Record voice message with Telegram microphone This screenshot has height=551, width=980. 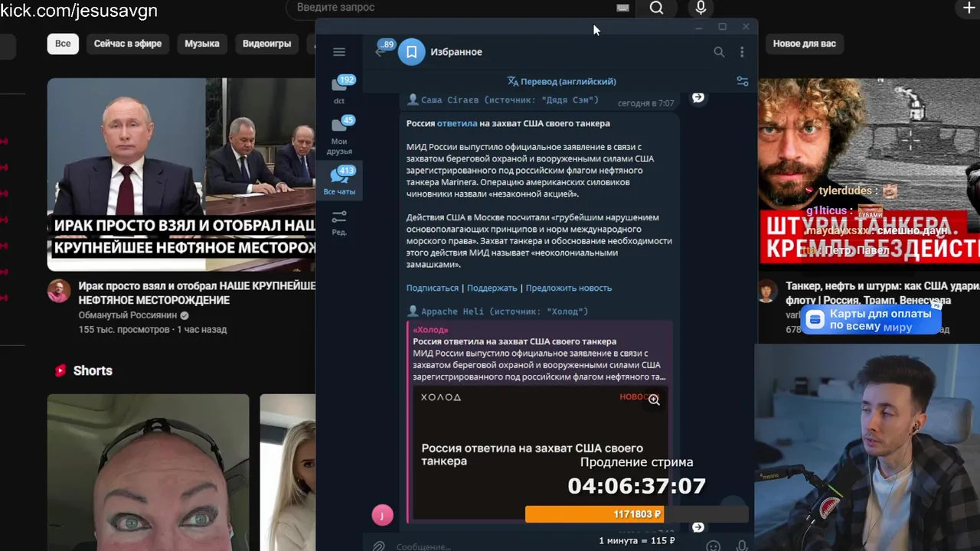(741, 546)
